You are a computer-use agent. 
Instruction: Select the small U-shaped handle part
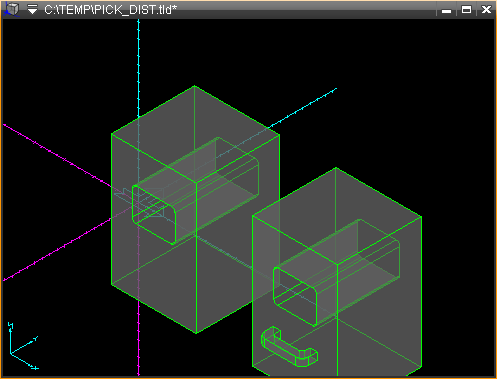289,347
